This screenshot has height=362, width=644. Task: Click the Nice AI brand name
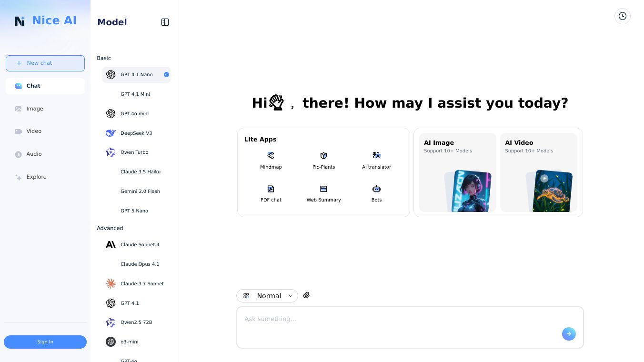[54, 20]
